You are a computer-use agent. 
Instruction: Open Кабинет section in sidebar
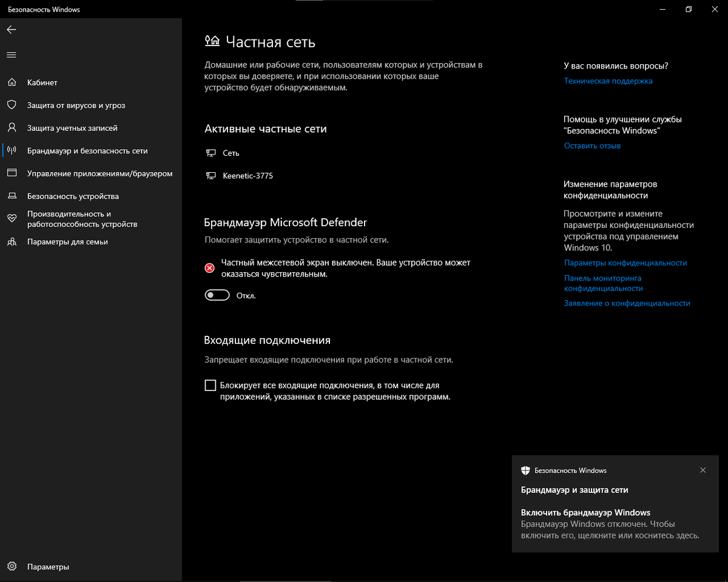click(91, 82)
